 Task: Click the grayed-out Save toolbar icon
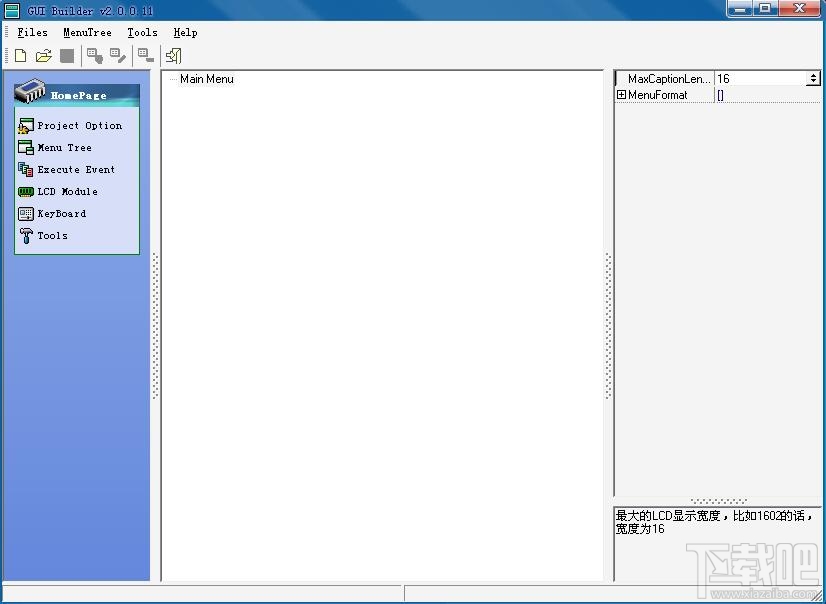coord(67,56)
